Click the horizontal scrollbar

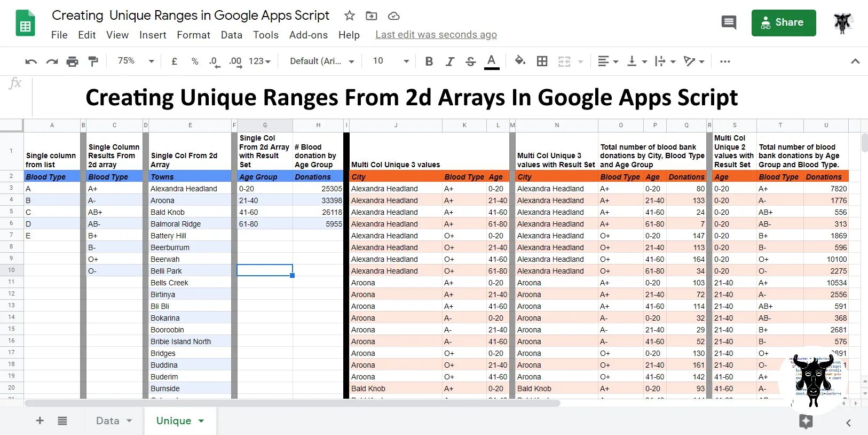(293, 403)
